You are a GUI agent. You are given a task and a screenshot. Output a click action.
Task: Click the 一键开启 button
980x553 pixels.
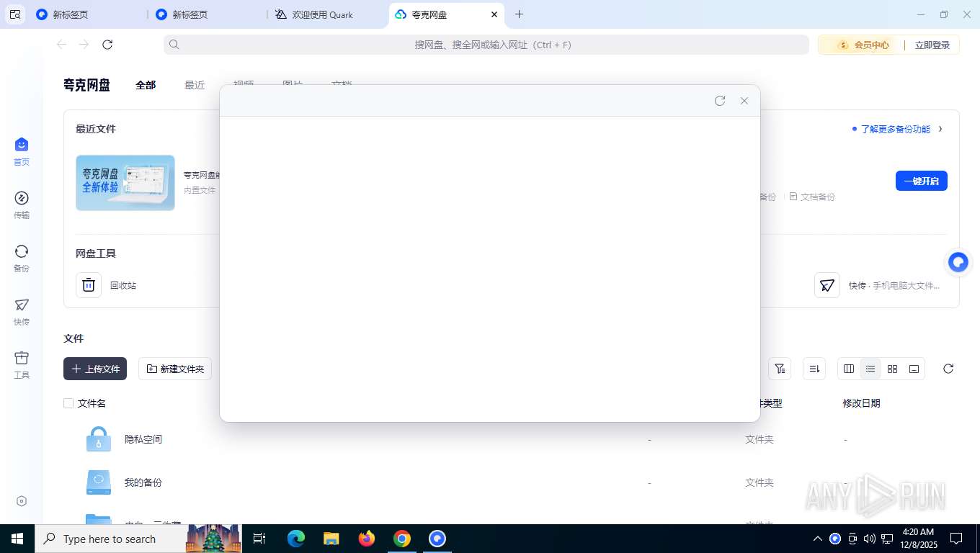922,181
